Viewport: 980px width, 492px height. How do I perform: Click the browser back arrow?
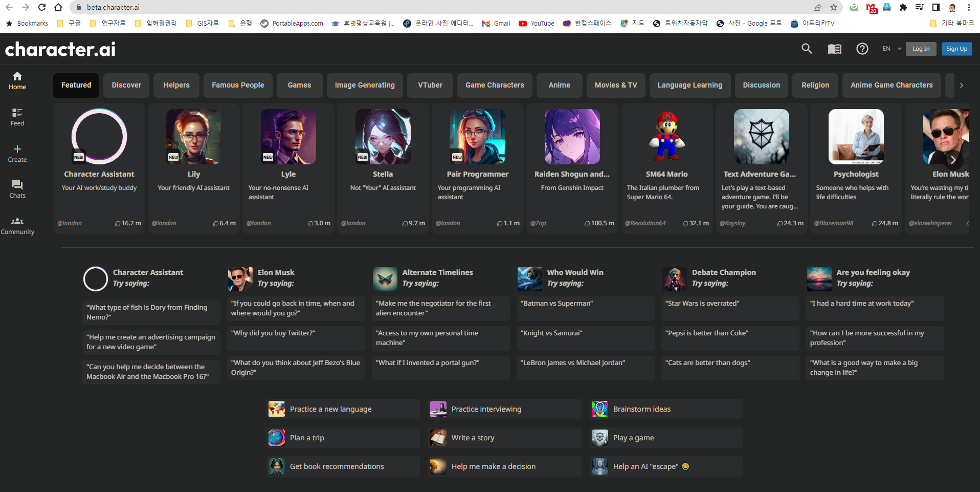[9, 7]
